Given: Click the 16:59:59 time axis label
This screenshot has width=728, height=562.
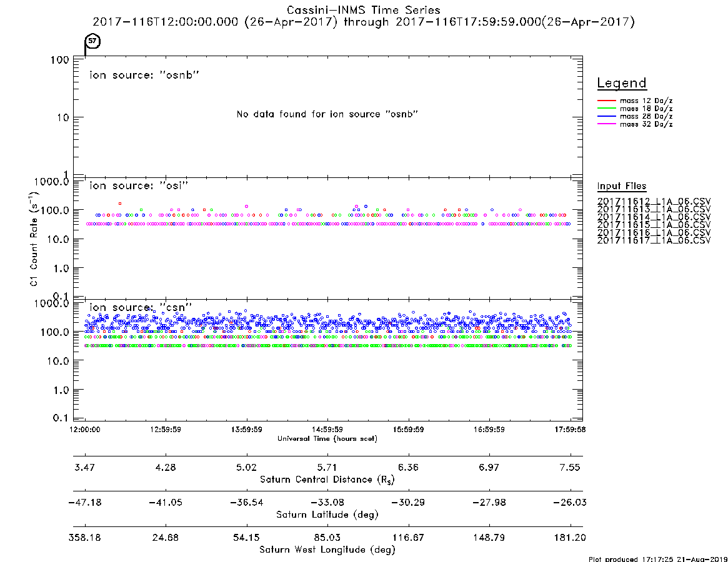Looking at the screenshot, I should (489, 430).
